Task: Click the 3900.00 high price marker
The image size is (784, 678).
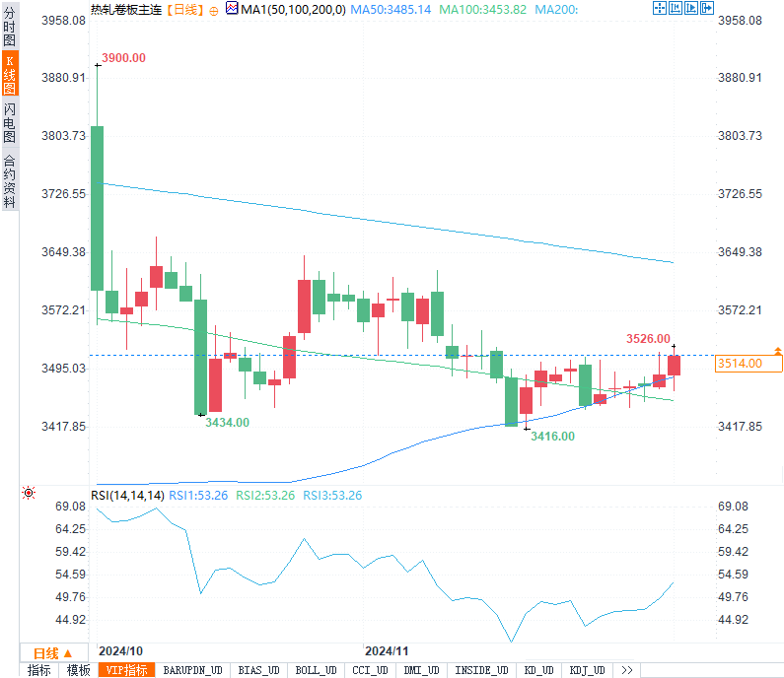Action: coord(123,58)
